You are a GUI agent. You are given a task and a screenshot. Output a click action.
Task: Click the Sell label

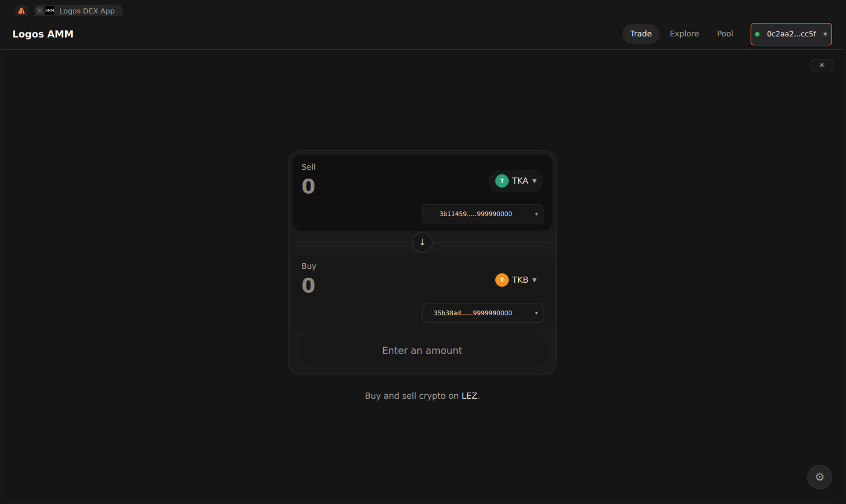[x=308, y=167]
